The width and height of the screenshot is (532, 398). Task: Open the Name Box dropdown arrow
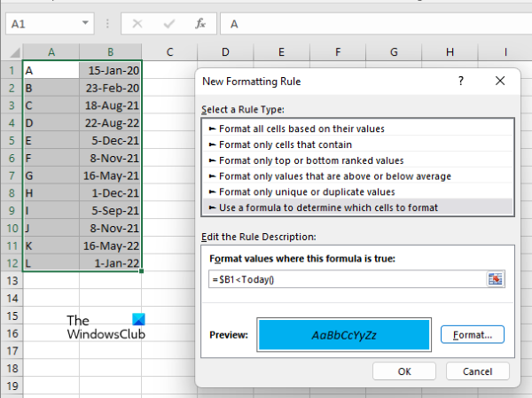click(86, 24)
